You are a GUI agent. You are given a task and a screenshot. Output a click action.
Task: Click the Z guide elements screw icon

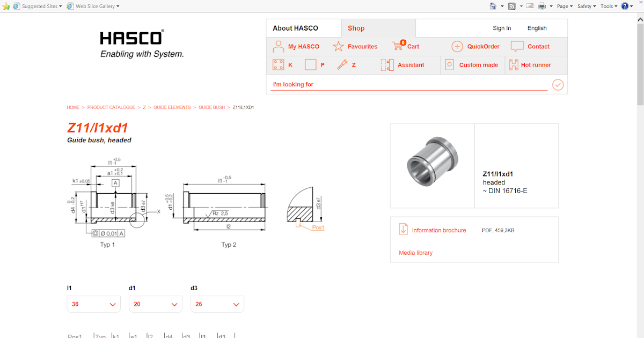[x=342, y=64]
